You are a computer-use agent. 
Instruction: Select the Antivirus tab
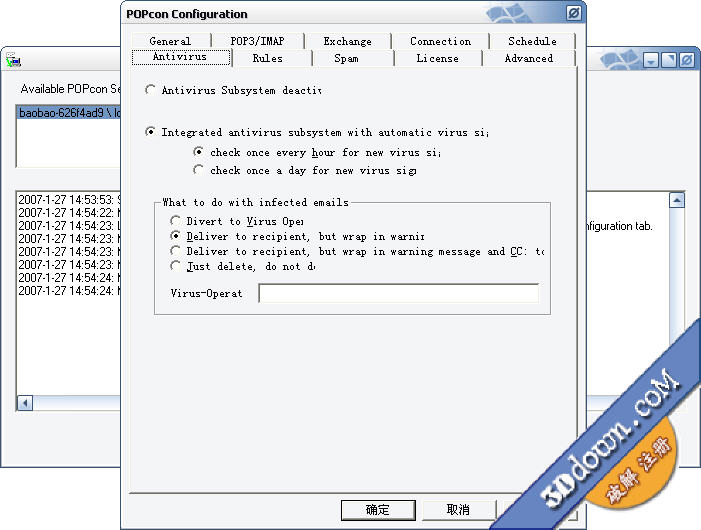pyautogui.click(x=181, y=57)
